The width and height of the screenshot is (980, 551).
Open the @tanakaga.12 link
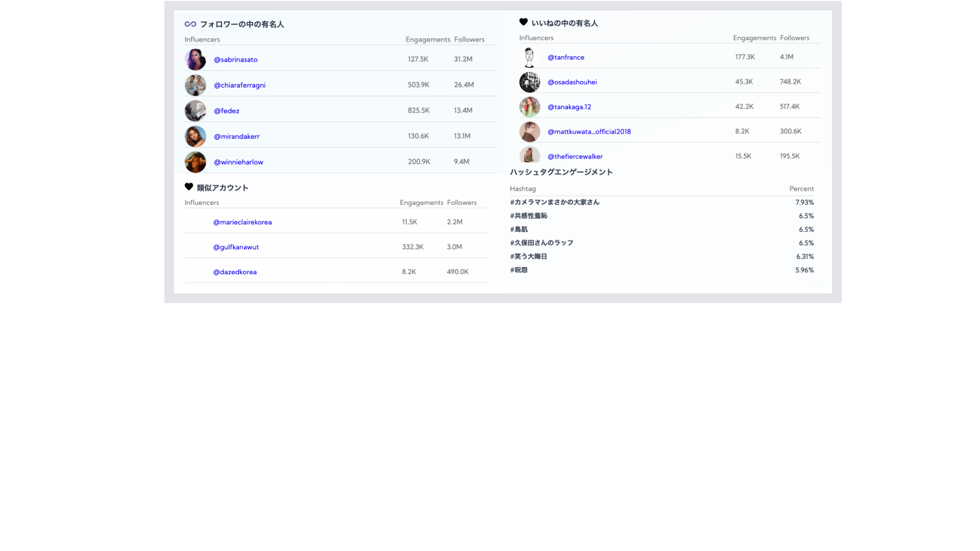tap(569, 107)
